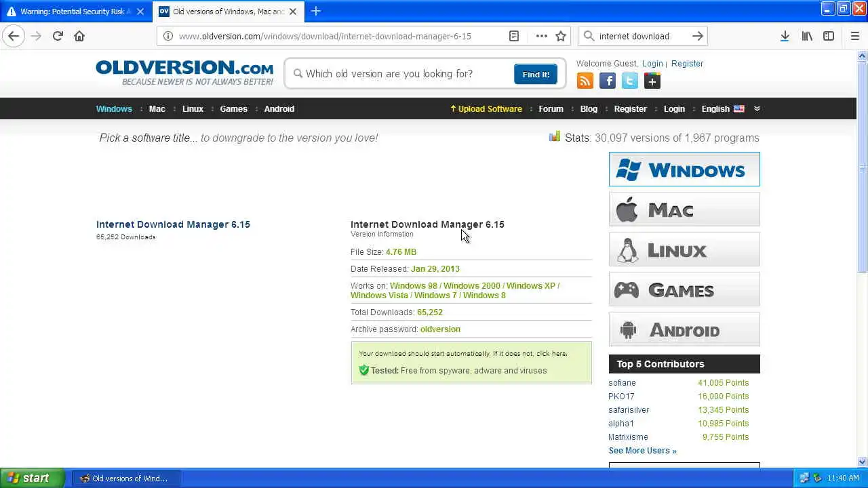The image size is (868, 488).
Task: Click Login link beside Welcome Guest
Action: coord(652,63)
